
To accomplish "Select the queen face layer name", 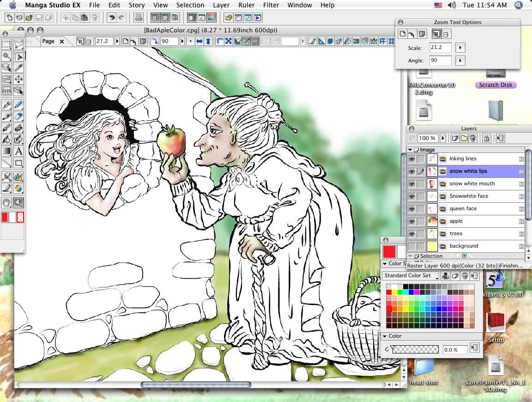I will [x=463, y=208].
